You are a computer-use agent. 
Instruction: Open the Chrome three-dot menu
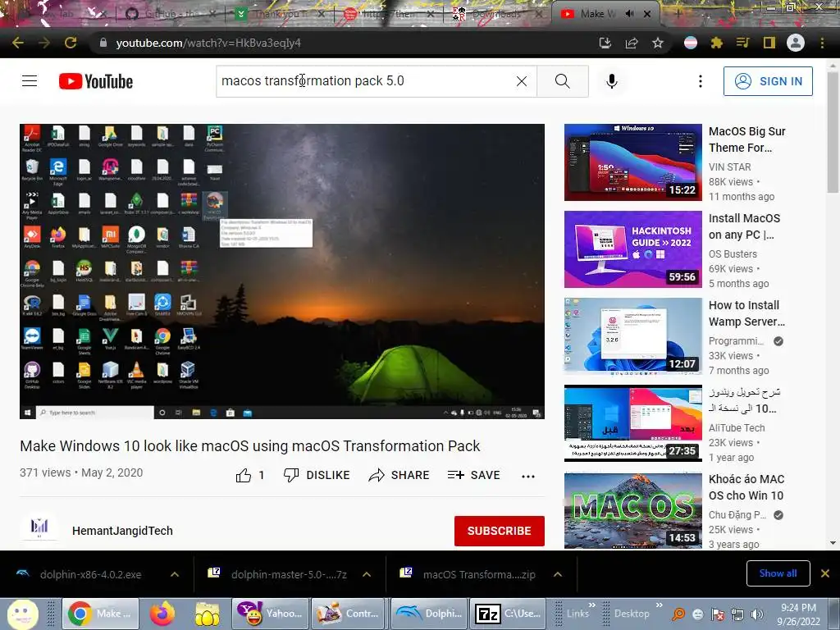[x=822, y=43]
